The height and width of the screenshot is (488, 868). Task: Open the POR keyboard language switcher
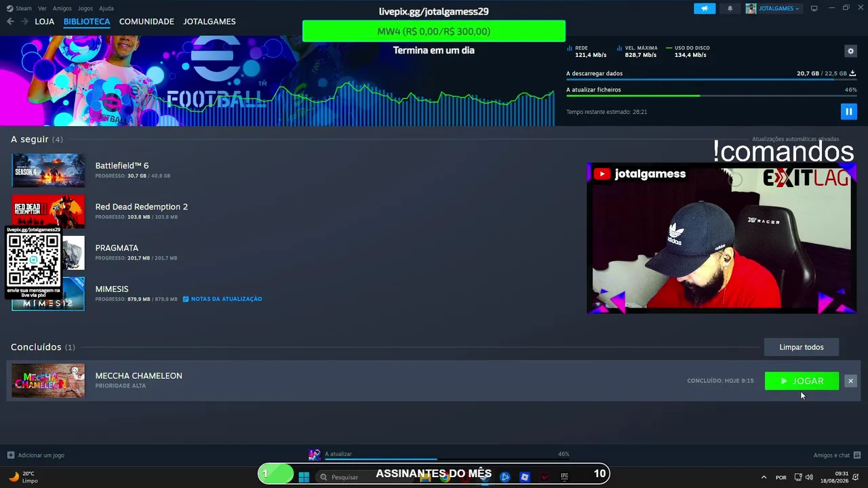pyautogui.click(x=781, y=477)
